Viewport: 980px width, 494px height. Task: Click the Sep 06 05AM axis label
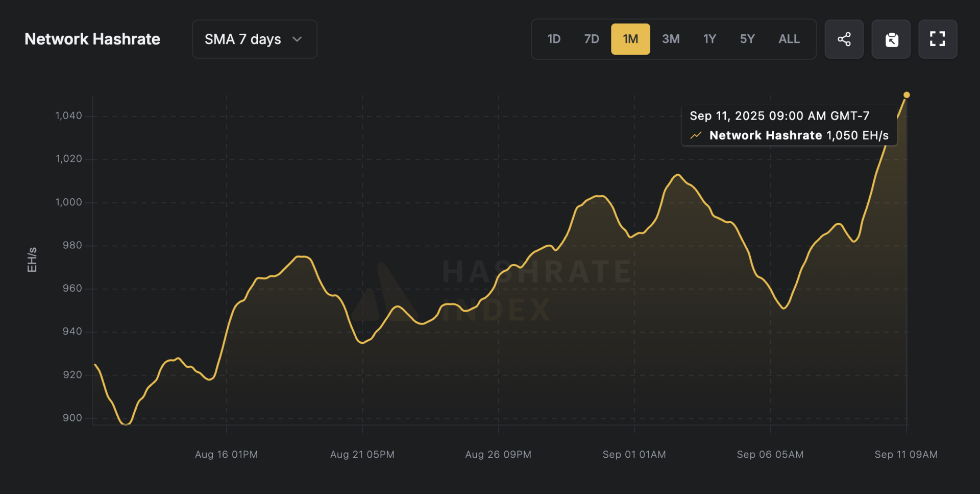[770, 454]
